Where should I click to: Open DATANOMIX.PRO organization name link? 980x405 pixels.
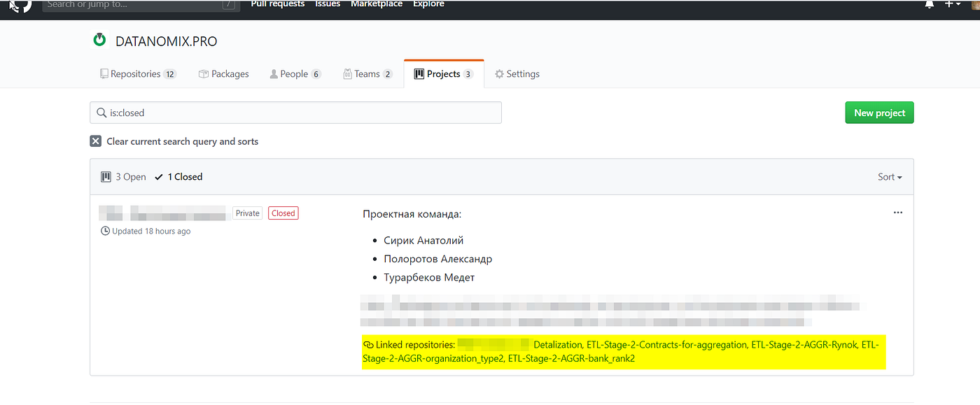tap(166, 41)
